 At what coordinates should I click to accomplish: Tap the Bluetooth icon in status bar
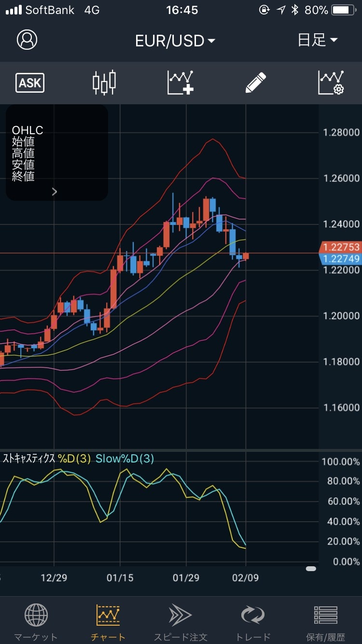point(295,10)
